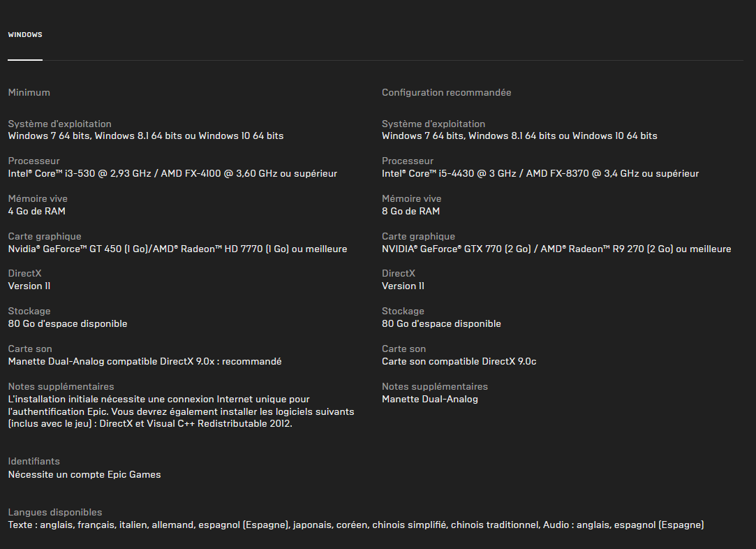The image size is (756, 549).
Task: Click the 4 Go de RAM value
Action: 36,212
